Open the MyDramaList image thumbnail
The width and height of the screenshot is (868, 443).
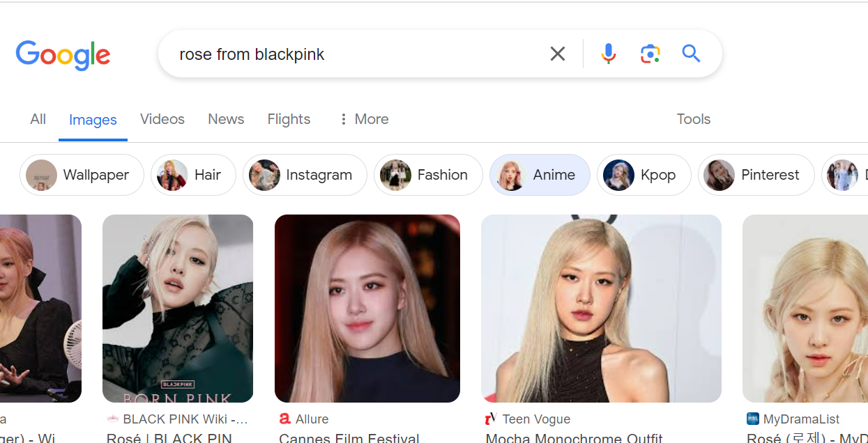(x=805, y=309)
